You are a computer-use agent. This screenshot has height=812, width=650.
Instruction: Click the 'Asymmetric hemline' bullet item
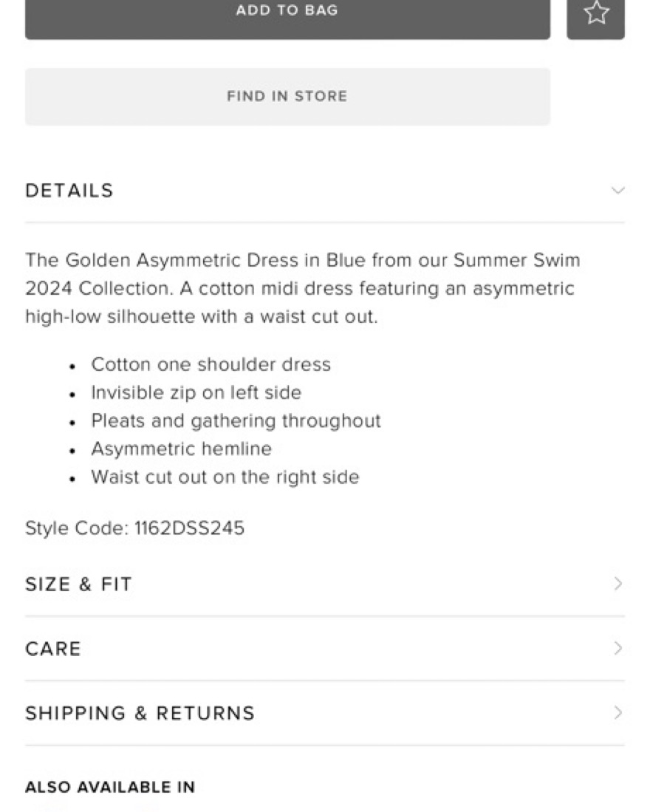pyautogui.click(x=181, y=448)
